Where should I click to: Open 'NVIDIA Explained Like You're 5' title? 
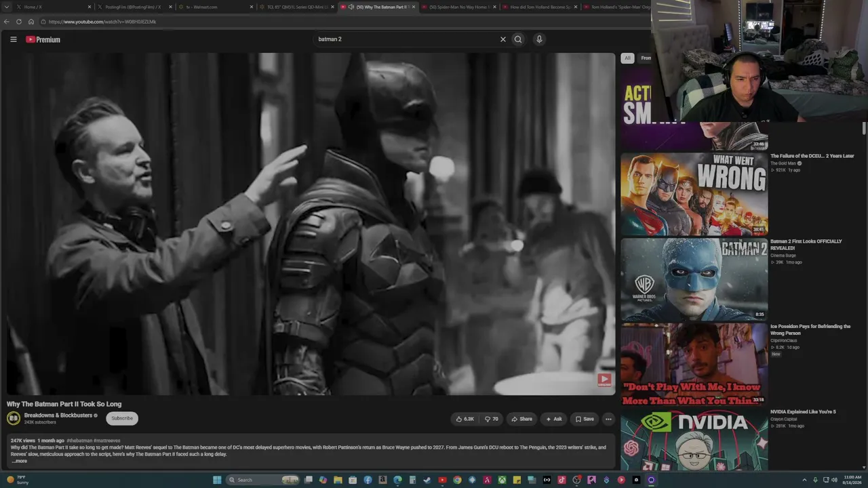pos(803,411)
